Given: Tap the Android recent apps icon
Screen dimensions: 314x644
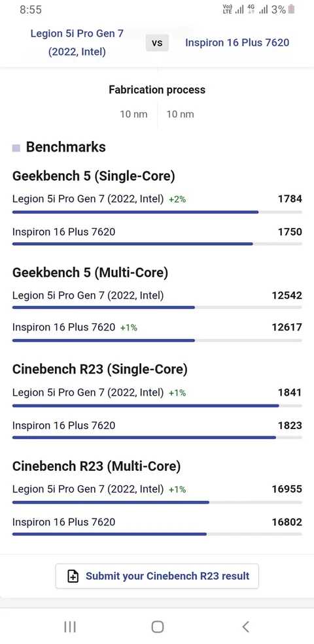Looking at the screenshot, I should (x=70, y=627).
